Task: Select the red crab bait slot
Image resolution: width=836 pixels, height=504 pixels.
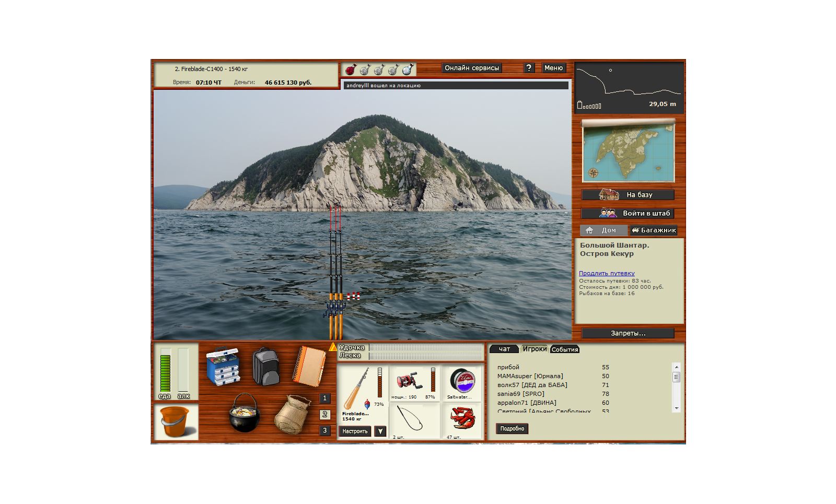Action: [461, 421]
